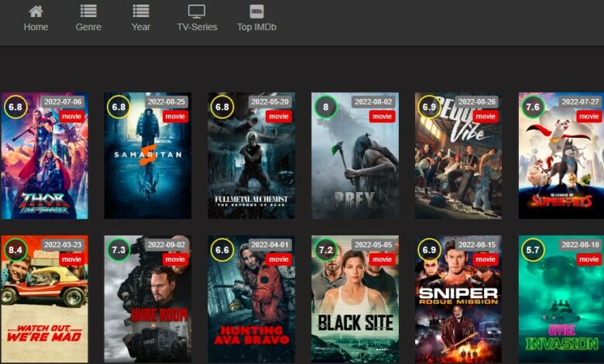
Task: Open the Prey movie poster
Action: tap(355, 156)
